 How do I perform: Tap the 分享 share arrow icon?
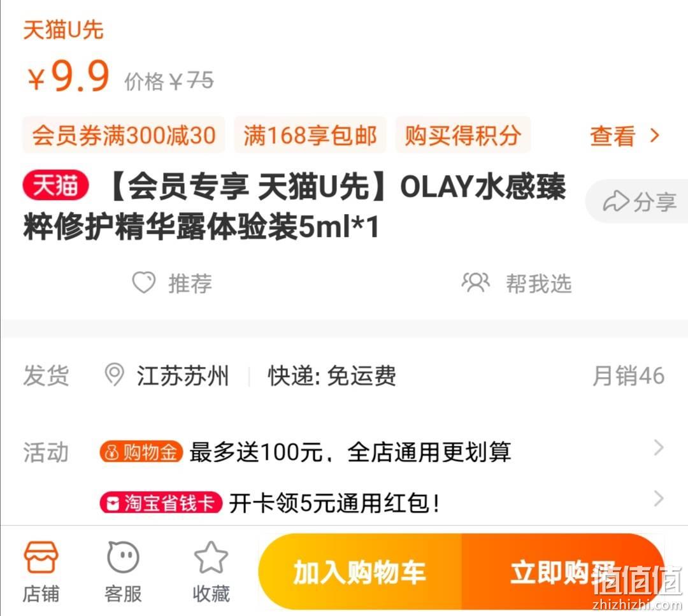point(615,201)
